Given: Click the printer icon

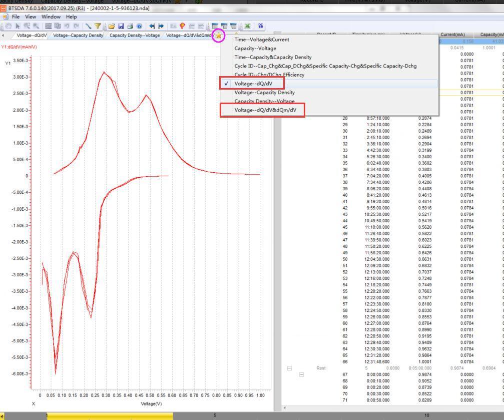Looking at the screenshot, I should (130, 26).
